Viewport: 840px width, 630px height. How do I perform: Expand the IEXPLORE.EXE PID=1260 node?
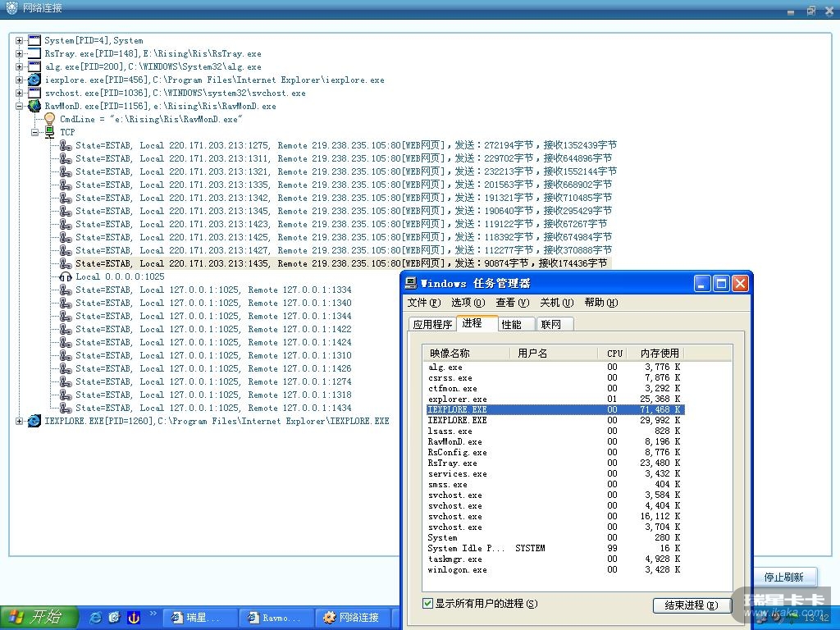point(20,421)
